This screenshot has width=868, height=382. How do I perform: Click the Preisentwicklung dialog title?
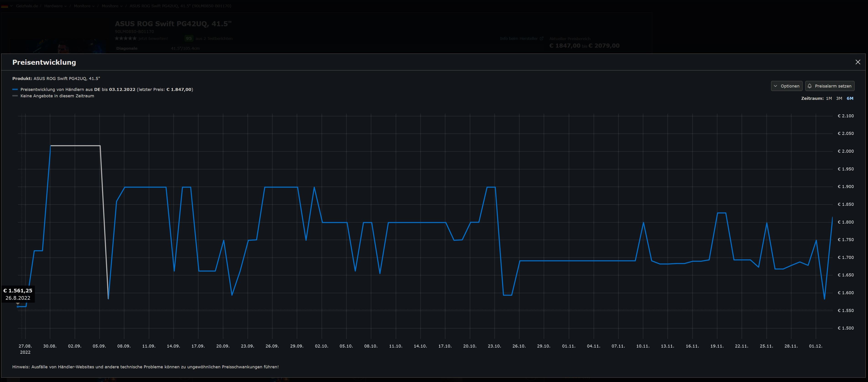(44, 62)
